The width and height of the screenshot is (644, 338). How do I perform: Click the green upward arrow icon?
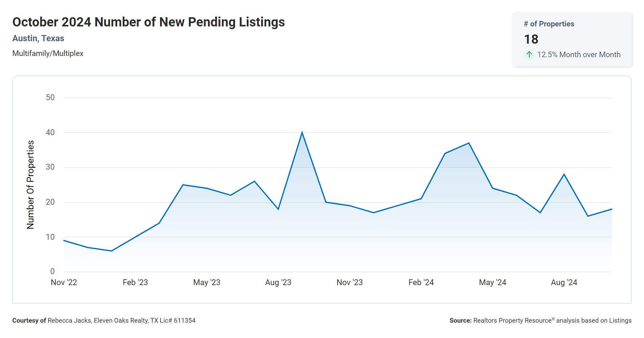(x=529, y=55)
